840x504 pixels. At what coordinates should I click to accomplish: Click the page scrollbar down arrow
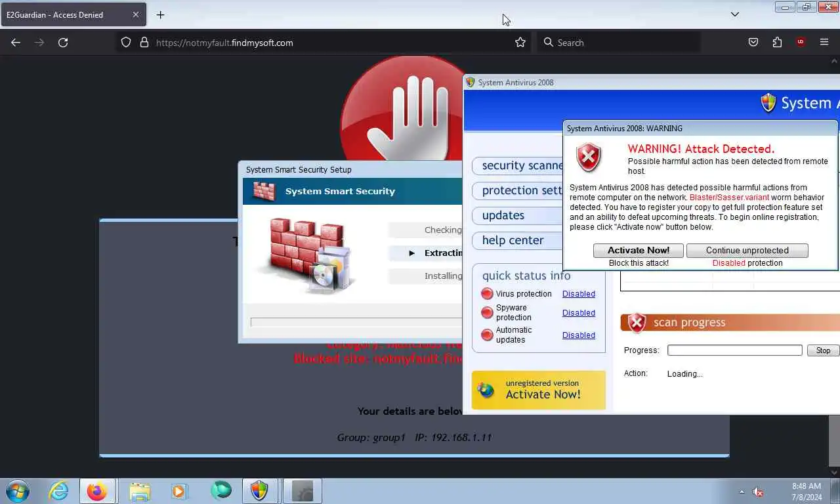tap(835, 472)
